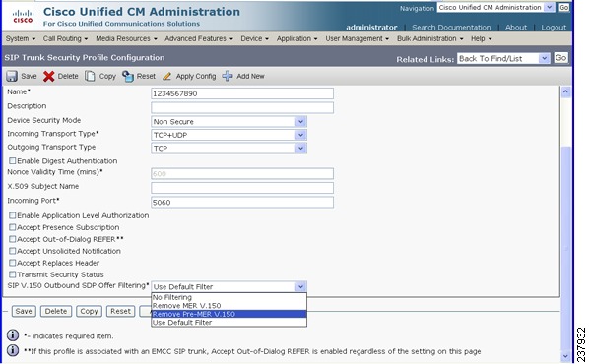Open the Application menu
589x364 pixels.
[x=296, y=38]
